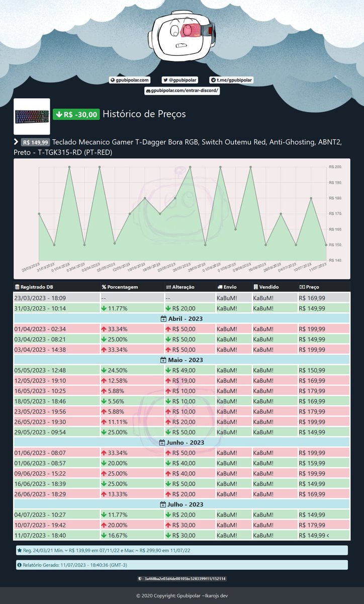Click the Junho - 2023 month separator row
Screen dimensions: 364x604
tap(182, 442)
